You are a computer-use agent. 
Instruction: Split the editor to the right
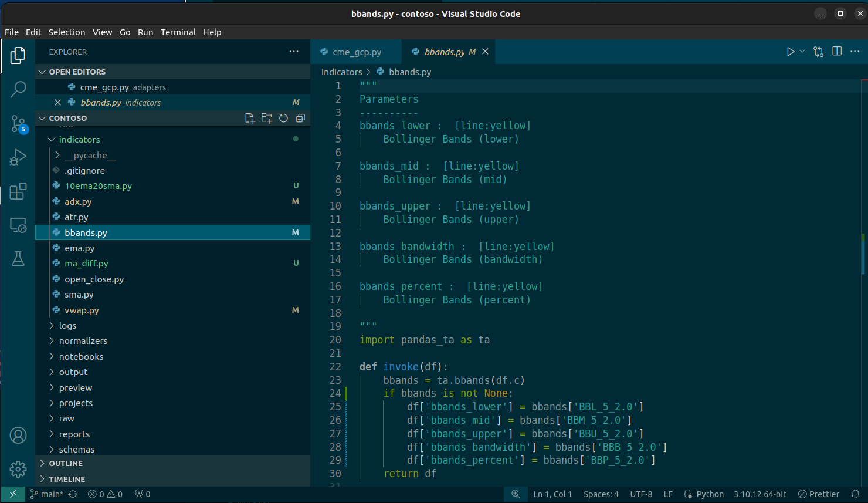pos(837,52)
